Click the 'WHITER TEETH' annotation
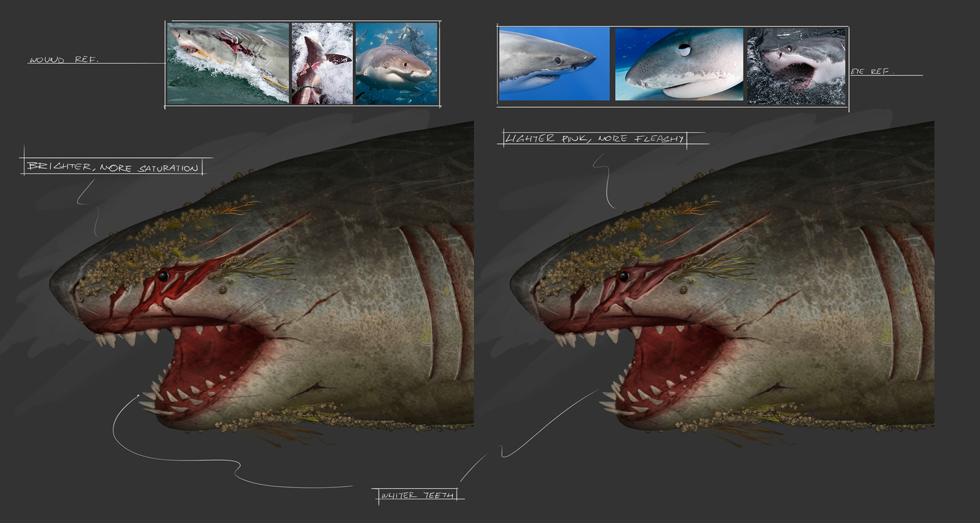The image size is (980, 523). [418, 495]
